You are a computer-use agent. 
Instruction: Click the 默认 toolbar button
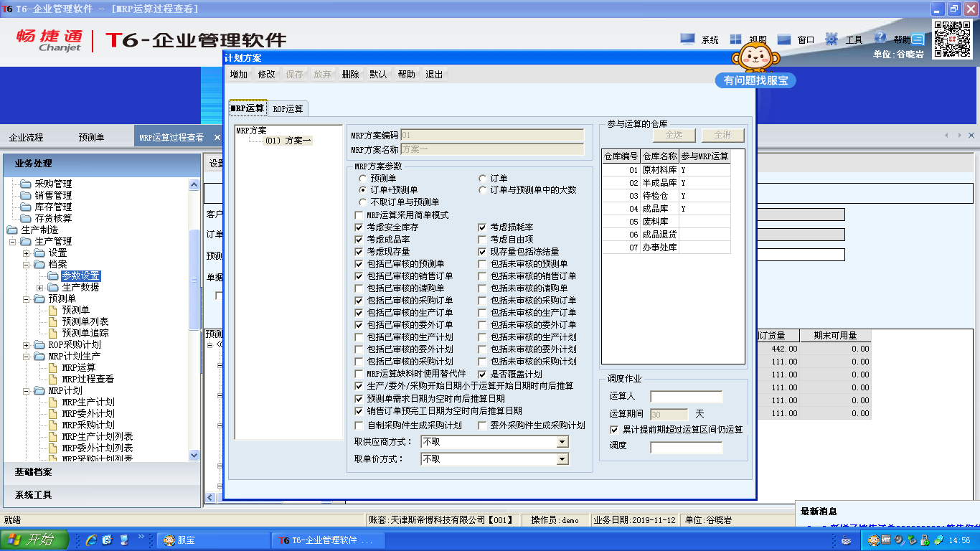378,75
